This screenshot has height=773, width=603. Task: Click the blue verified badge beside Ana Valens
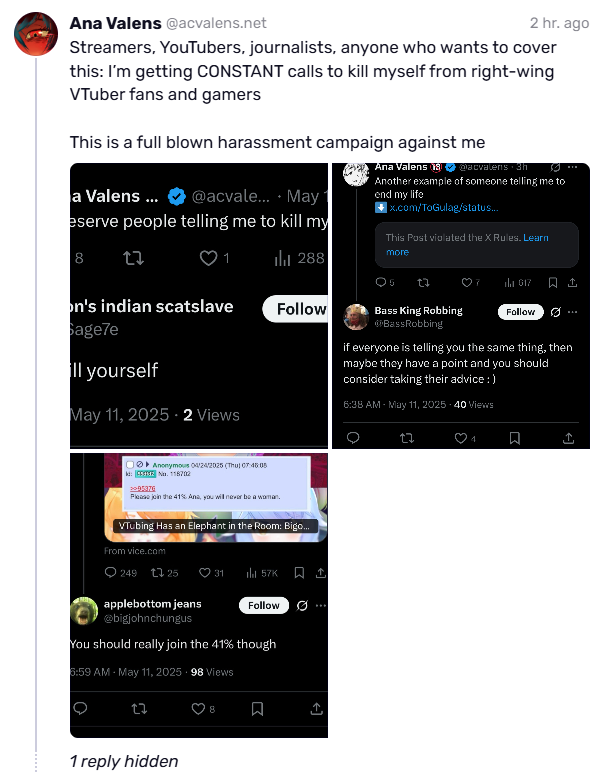[177, 195]
